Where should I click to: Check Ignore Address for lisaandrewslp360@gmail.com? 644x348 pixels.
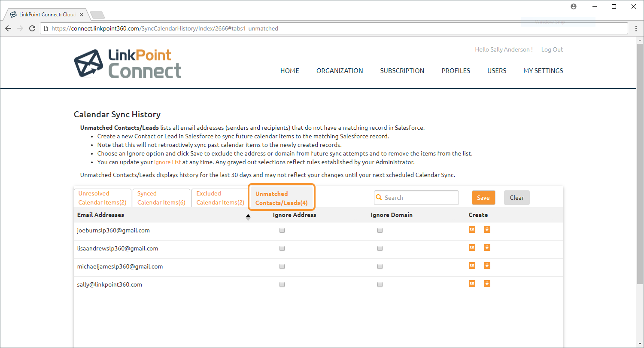click(x=282, y=248)
